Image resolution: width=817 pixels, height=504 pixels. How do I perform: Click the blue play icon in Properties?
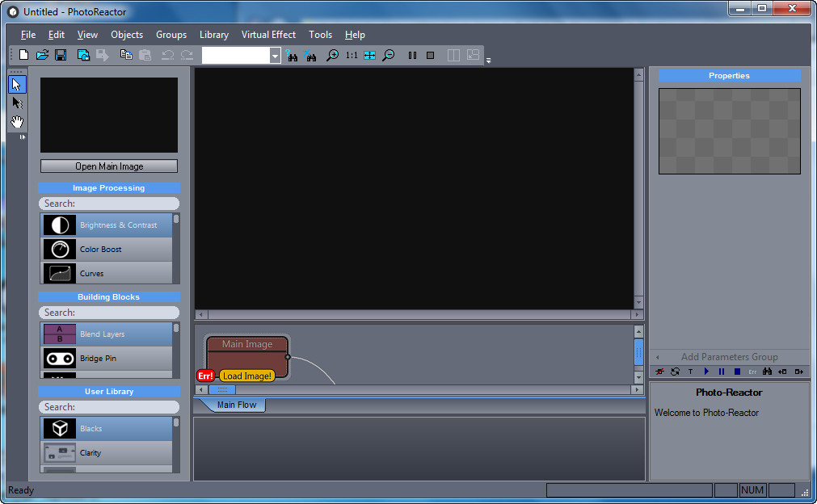click(706, 372)
